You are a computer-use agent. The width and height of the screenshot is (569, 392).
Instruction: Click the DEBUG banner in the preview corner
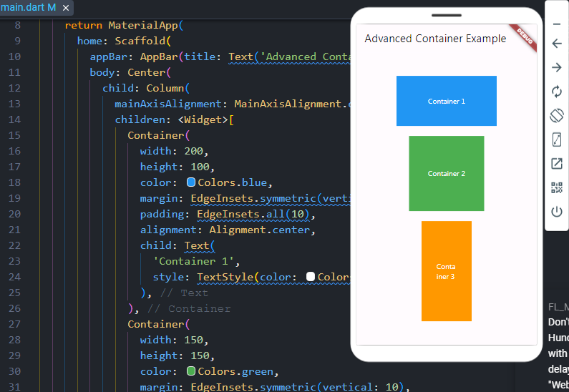click(x=524, y=37)
